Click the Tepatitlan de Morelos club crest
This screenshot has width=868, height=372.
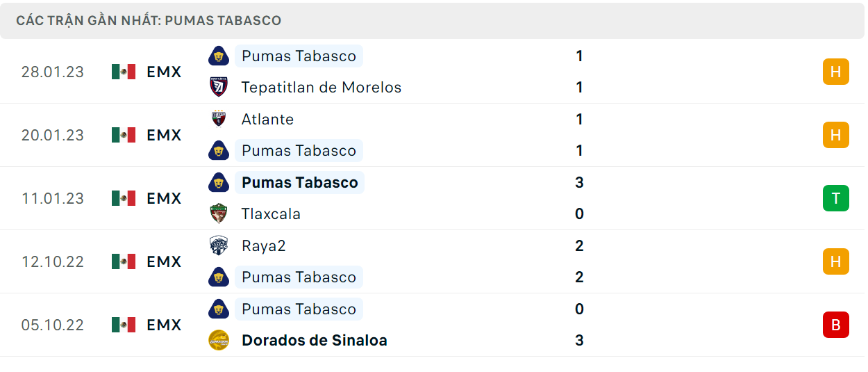coord(219,87)
